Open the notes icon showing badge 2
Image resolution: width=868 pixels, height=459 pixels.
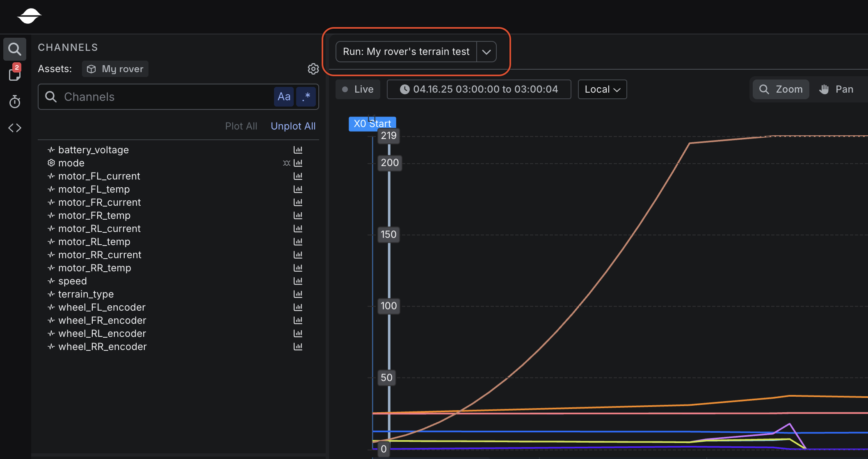[x=15, y=74]
